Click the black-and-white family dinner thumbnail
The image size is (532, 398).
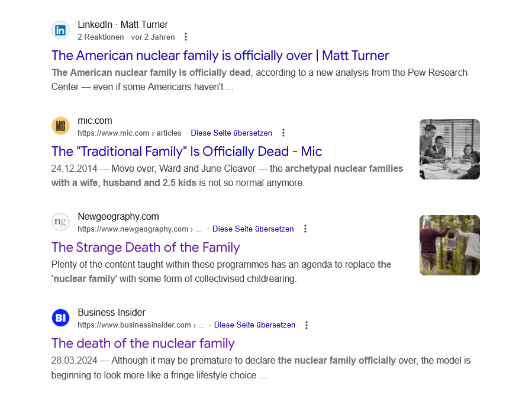tap(450, 149)
